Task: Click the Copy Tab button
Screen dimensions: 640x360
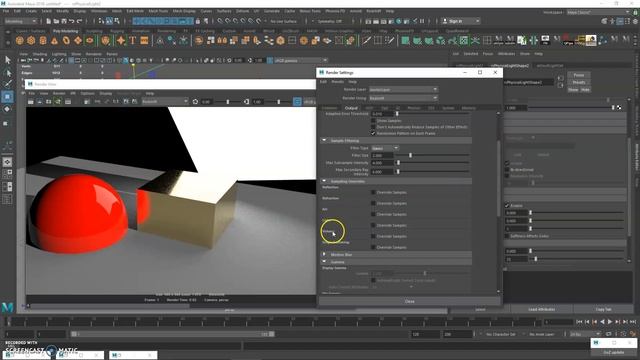Action: coord(603,309)
